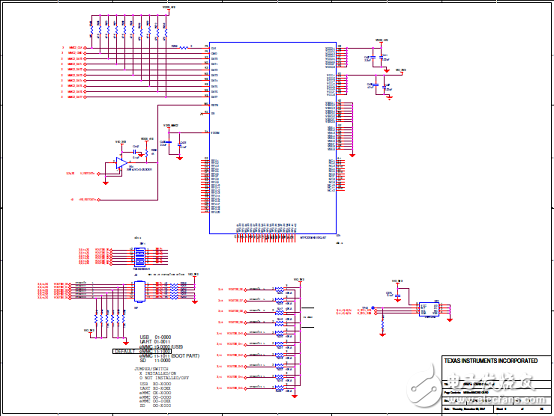Screen dimensions: 554x416
Task: Select the large blue eMMC chip outline
Action: click(273, 138)
